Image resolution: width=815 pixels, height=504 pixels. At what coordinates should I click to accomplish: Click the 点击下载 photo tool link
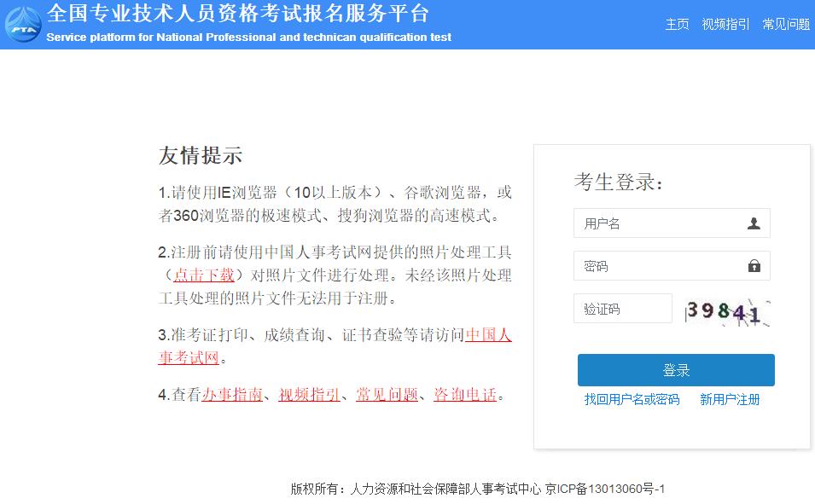click(204, 275)
